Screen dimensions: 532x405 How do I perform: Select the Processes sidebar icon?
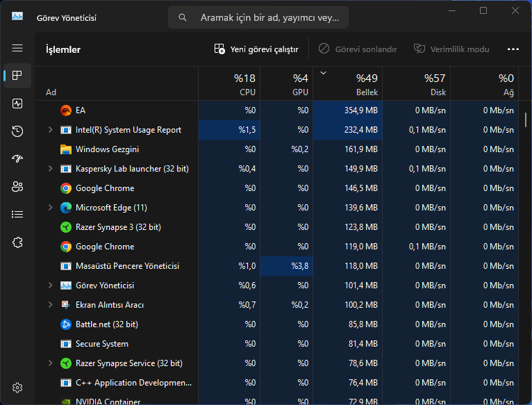pyautogui.click(x=17, y=75)
